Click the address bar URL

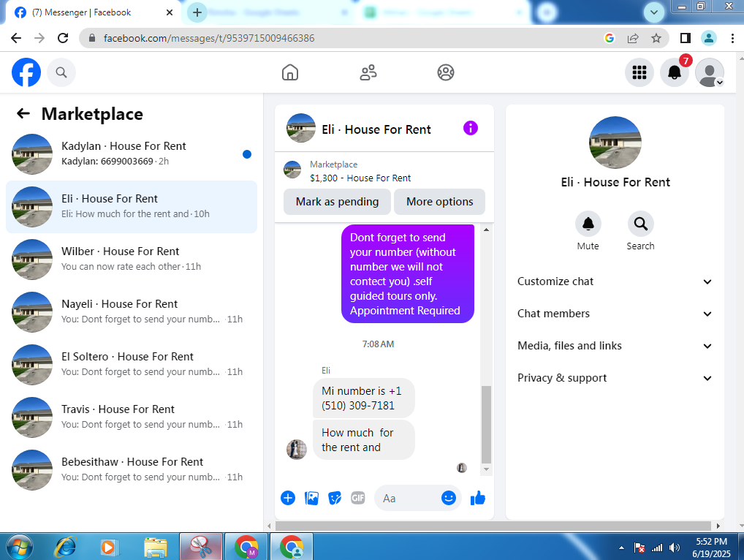point(209,38)
